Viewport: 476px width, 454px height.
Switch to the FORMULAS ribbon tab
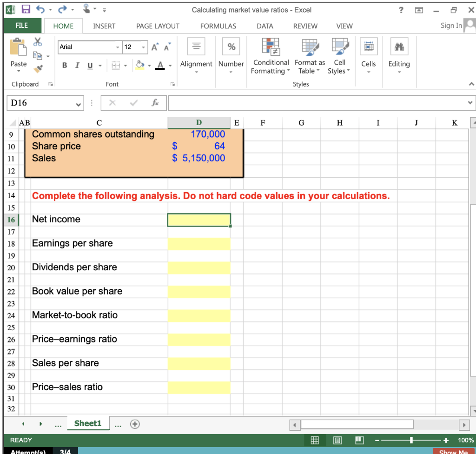click(x=218, y=26)
